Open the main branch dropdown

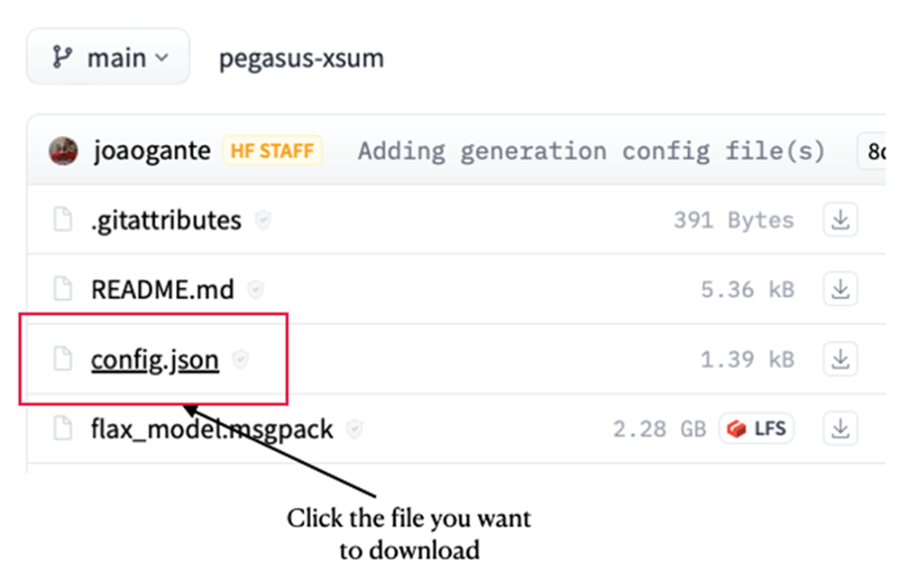click(108, 58)
